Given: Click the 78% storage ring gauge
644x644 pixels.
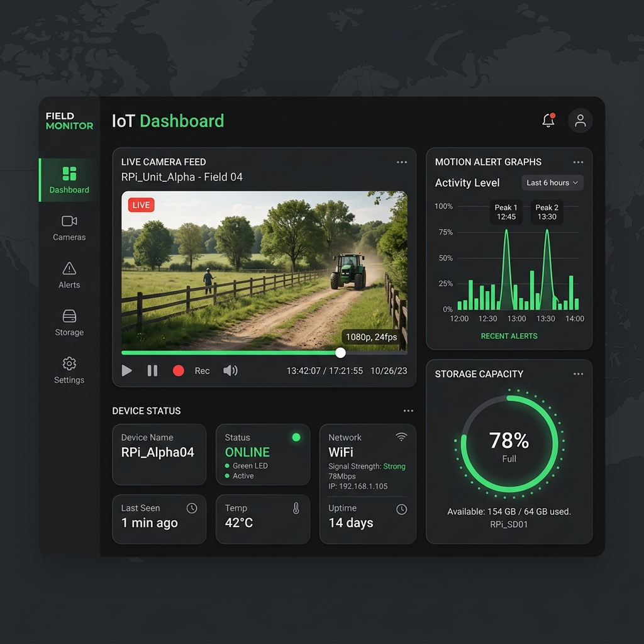Looking at the screenshot, I should point(509,443).
